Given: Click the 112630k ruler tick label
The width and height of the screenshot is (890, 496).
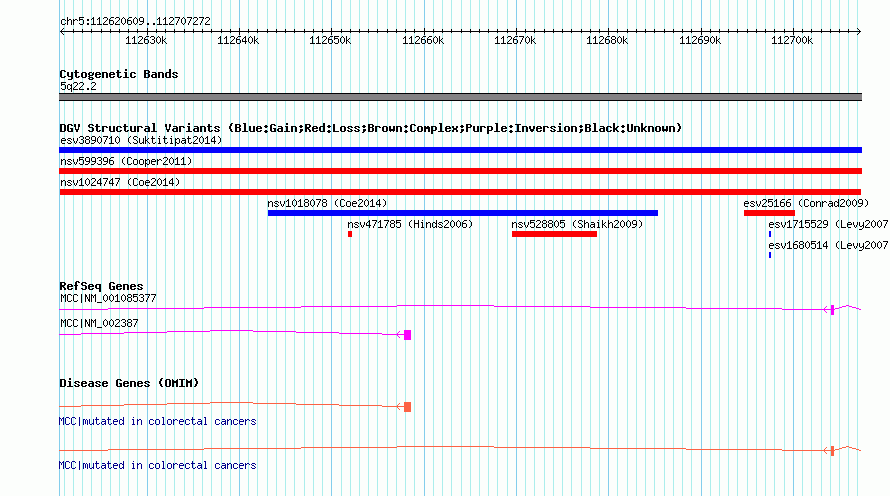Looking at the screenshot, I should coord(146,40).
